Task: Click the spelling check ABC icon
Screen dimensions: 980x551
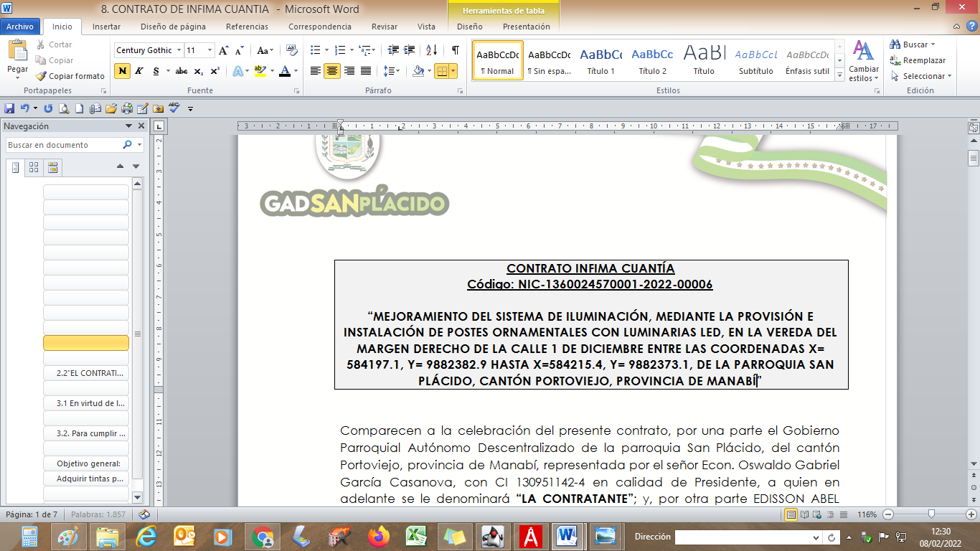Action: point(174,108)
